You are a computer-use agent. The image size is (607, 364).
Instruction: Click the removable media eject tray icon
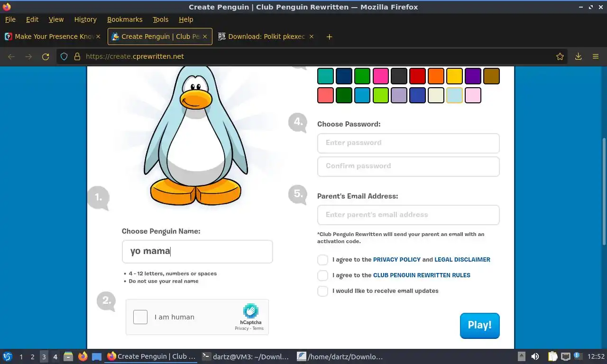[x=521, y=356]
